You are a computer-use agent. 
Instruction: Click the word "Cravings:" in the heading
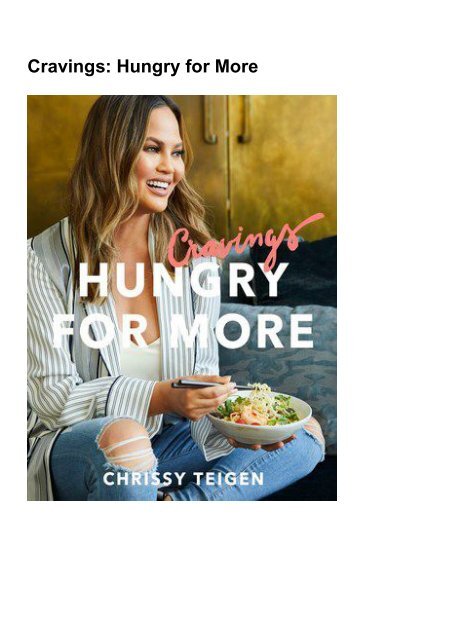[69, 67]
